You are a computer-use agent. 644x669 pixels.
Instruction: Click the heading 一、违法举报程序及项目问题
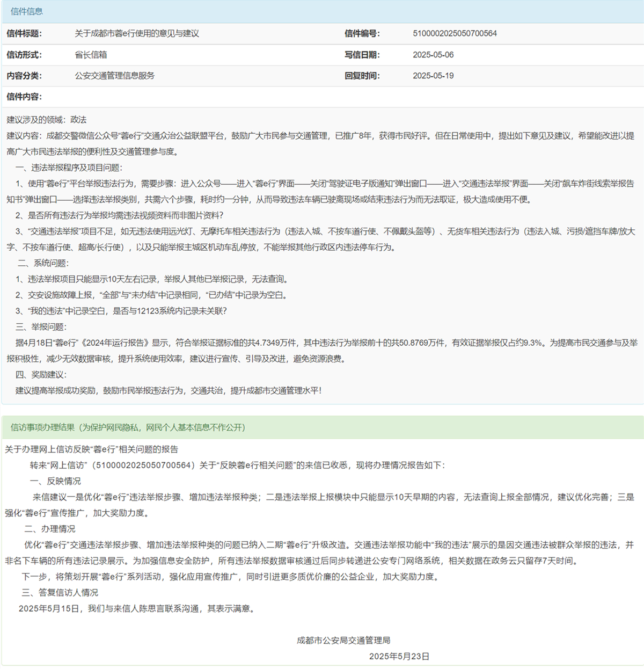pyautogui.click(x=69, y=168)
